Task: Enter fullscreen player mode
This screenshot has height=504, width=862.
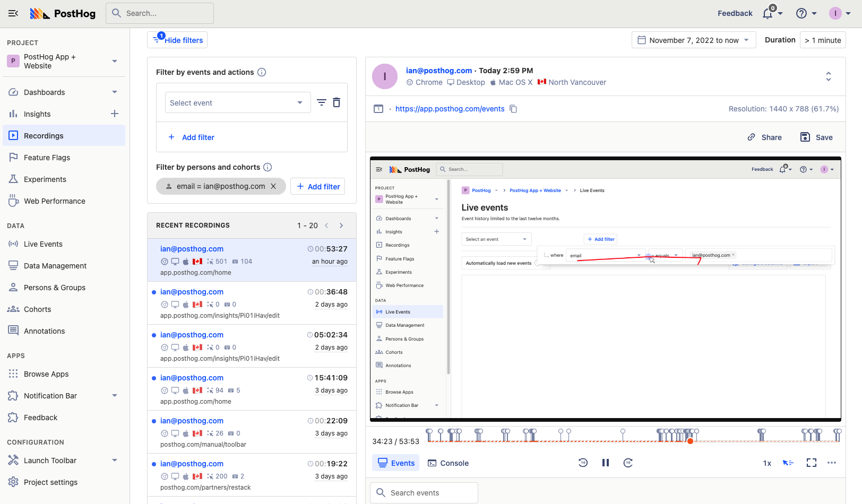Action: click(811, 463)
